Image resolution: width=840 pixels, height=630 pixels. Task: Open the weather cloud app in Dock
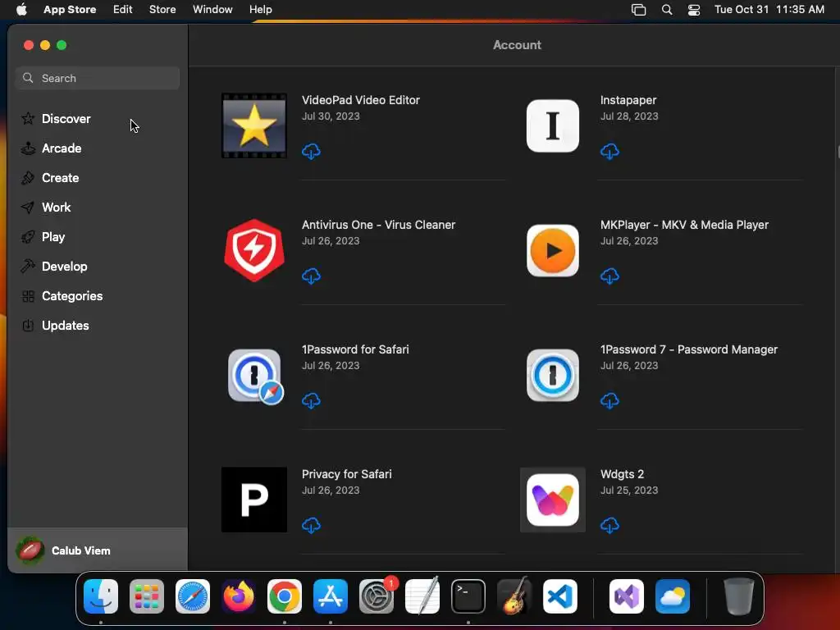coord(673,596)
